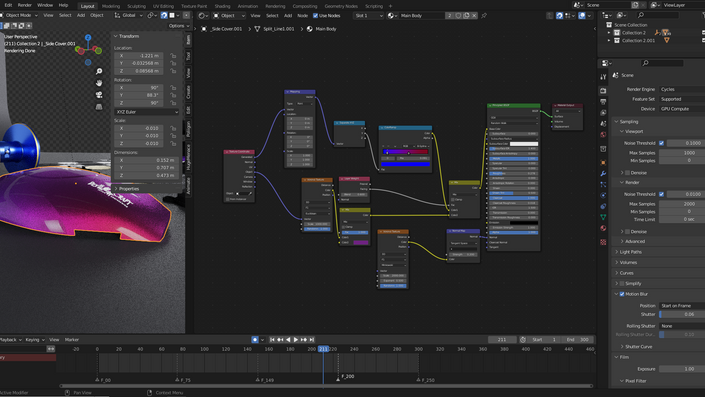Open the World properties tab icon
This screenshot has width=705, height=397.
point(603,134)
